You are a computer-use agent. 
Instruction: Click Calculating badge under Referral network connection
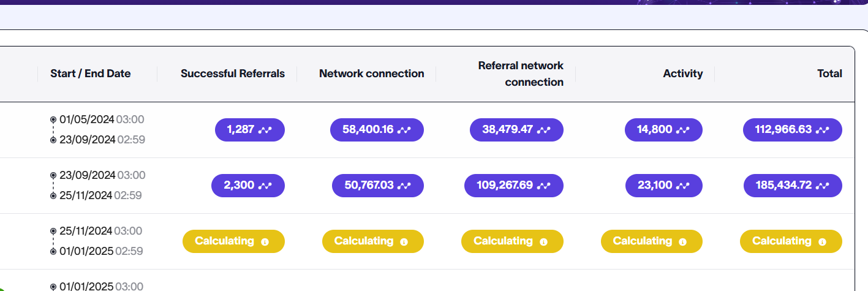[512, 241]
